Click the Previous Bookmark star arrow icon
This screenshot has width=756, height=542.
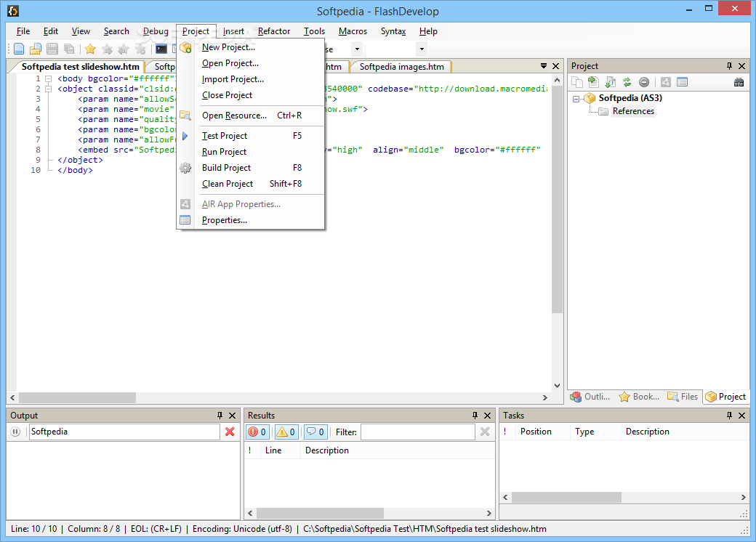[x=124, y=49]
